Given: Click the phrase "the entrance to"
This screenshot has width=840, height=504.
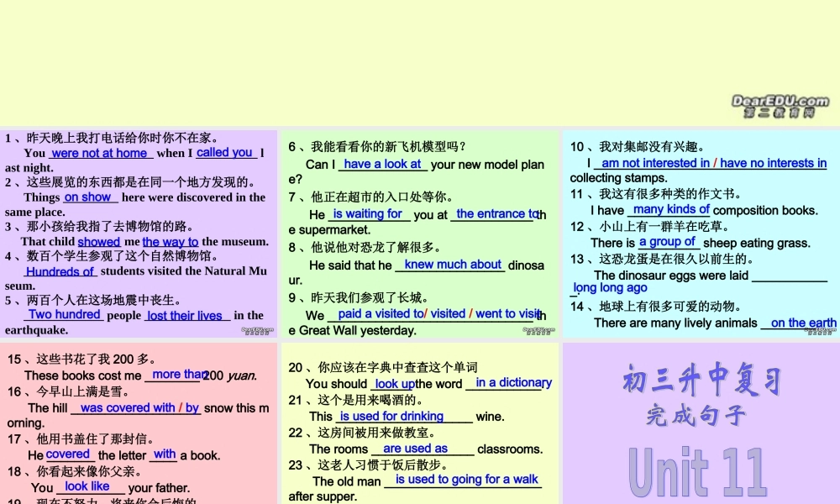Looking at the screenshot, I should 497,213.
